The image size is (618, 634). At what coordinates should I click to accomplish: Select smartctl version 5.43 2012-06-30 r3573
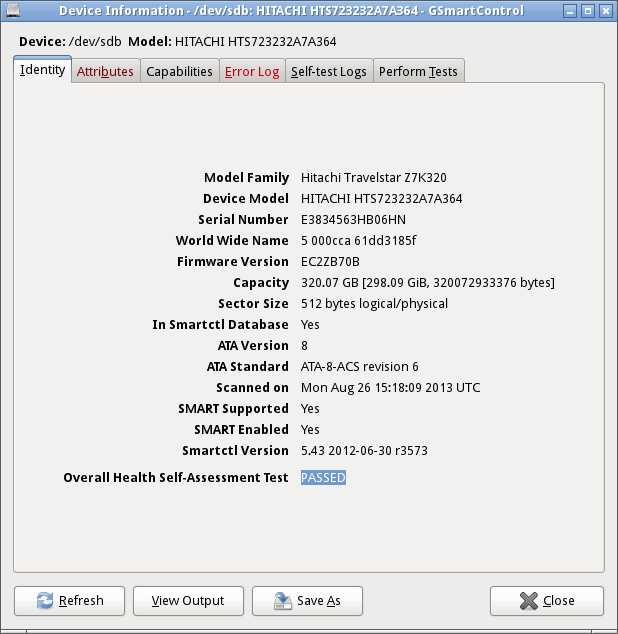tap(364, 450)
